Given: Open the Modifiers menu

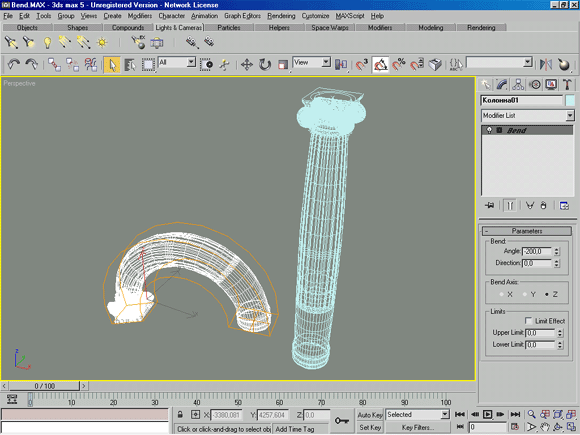Looking at the screenshot, I should pos(140,16).
